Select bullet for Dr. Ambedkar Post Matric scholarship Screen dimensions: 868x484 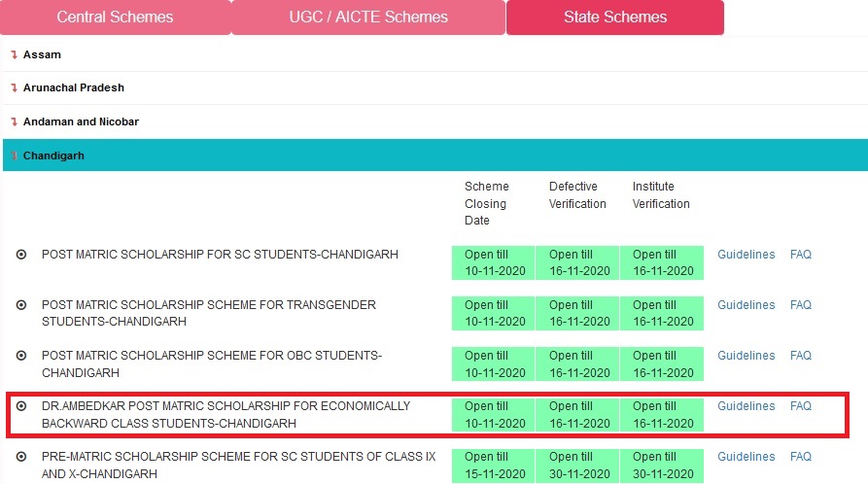point(21,406)
